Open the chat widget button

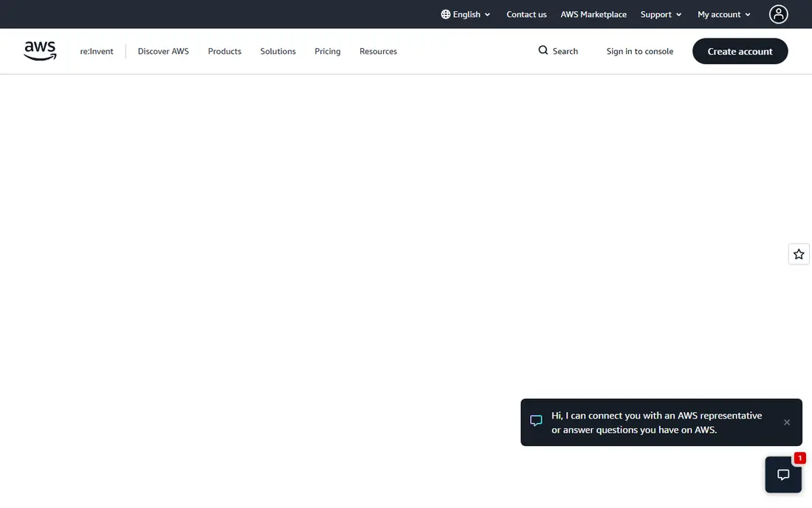click(783, 474)
